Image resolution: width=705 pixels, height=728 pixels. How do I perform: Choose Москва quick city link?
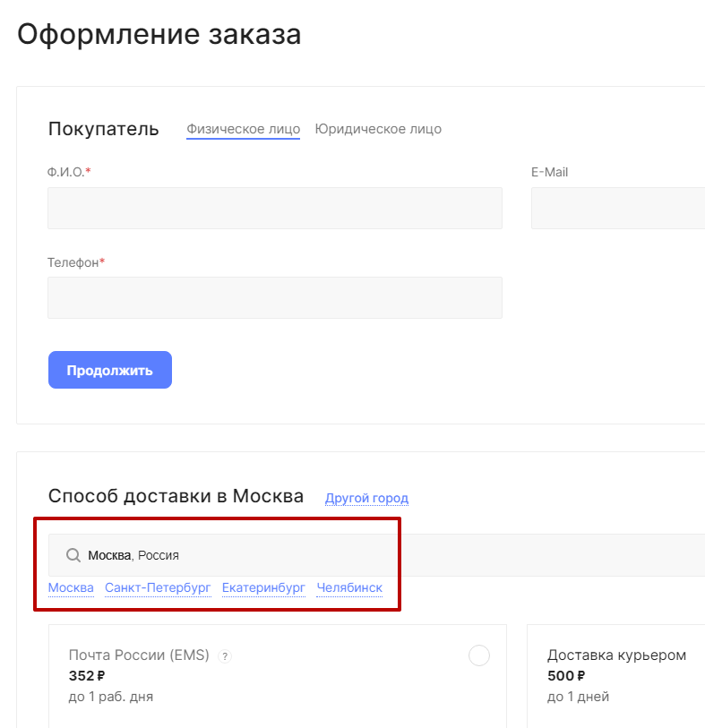(71, 587)
